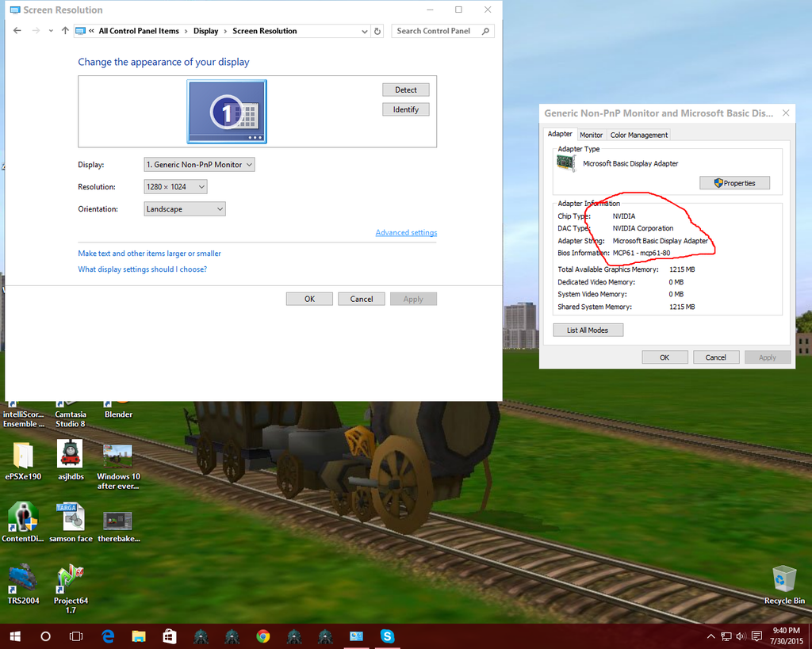Click the Search Control Panel field

[442, 31]
